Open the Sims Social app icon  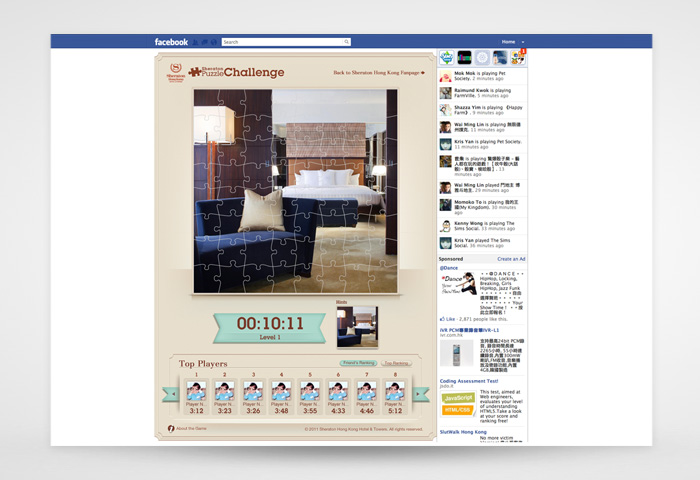pyautogui.click(x=446, y=58)
